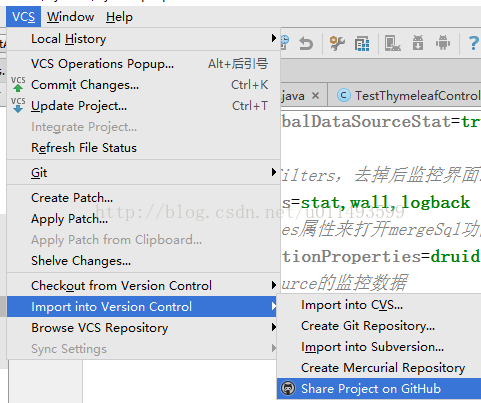Image resolution: width=481 pixels, height=403 pixels.
Task: Click the code text 'tionProperties'
Action: pos(351,257)
